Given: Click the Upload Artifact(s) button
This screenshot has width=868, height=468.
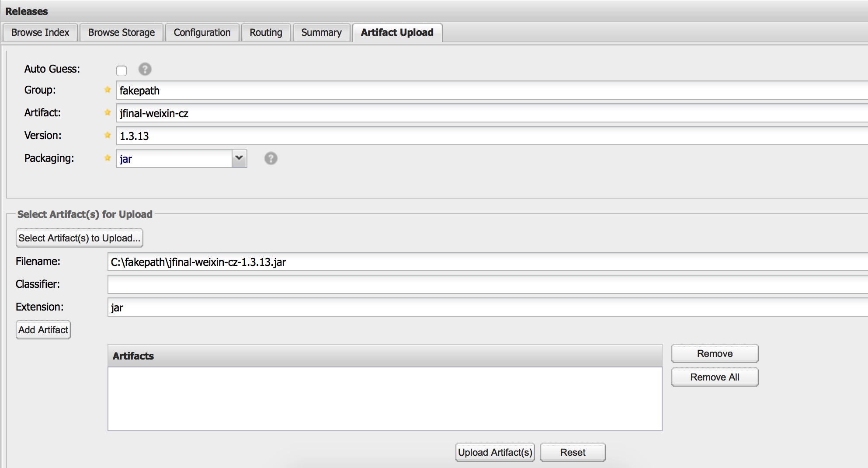Looking at the screenshot, I should pos(494,452).
